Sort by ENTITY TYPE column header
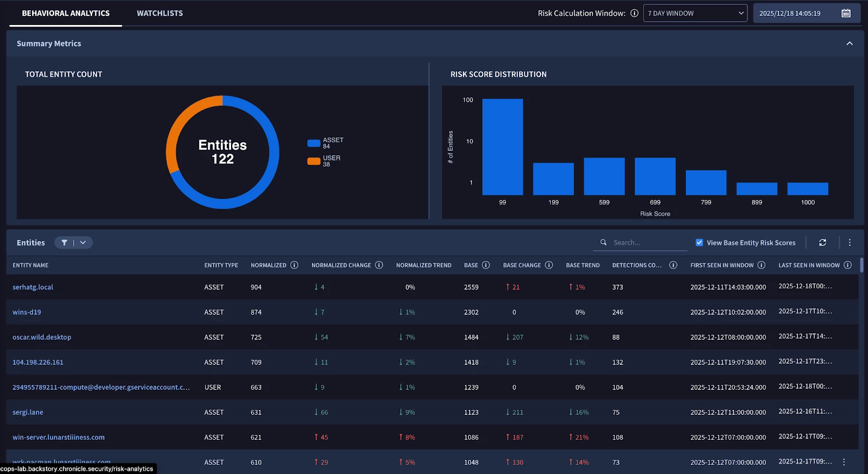This screenshot has width=868, height=474. [x=221, y=265]
